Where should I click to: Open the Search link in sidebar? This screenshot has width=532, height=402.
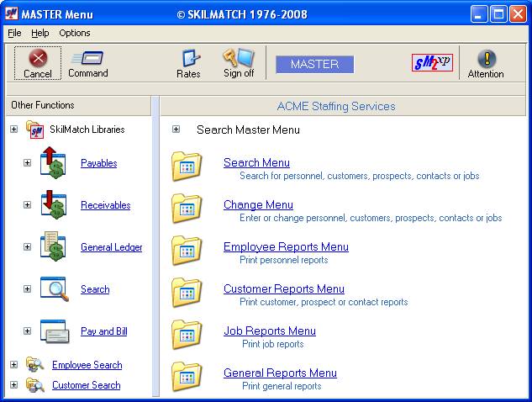pyautogui.click(x=95, y=289)
